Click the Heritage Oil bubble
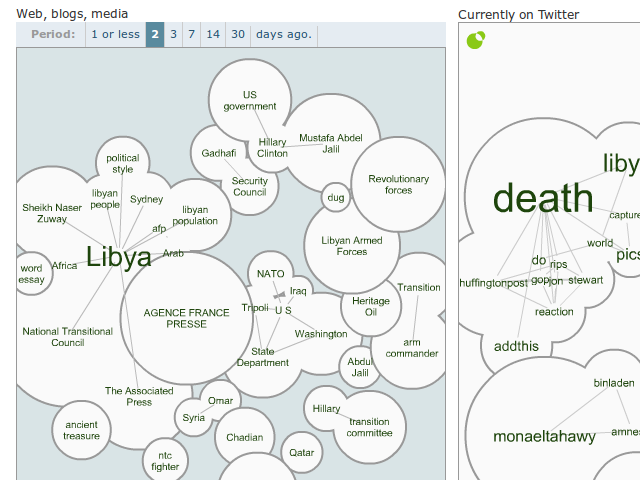This screenshot has width=640, height=480. click(x=371, y=307)
